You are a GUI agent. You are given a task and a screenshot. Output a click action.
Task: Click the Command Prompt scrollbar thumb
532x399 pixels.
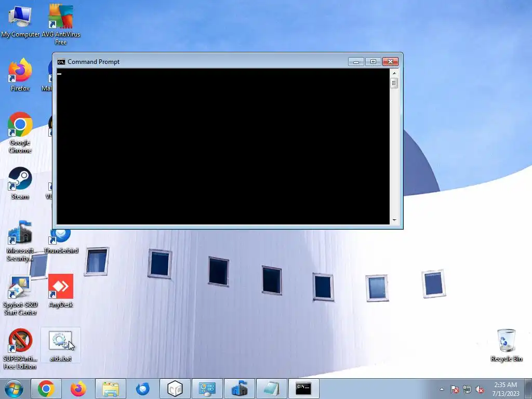point(394,83)
